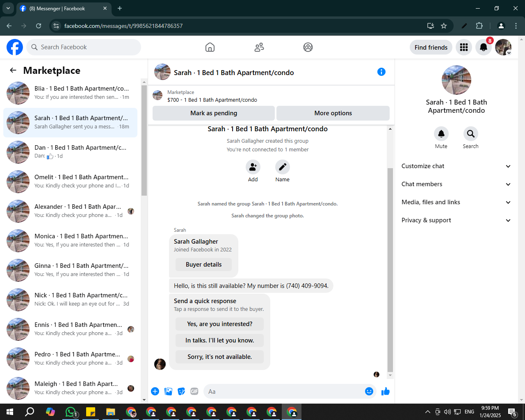Open Chrome menu three dots
Viewport: 525px width, 420px height.
pos(516,26)
